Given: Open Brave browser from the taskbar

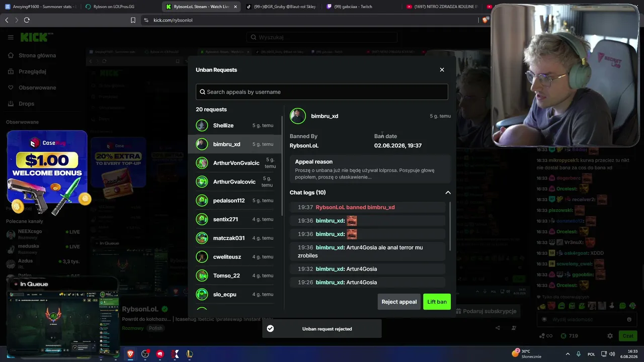Looking at the screenshot, I should (131, 354).
